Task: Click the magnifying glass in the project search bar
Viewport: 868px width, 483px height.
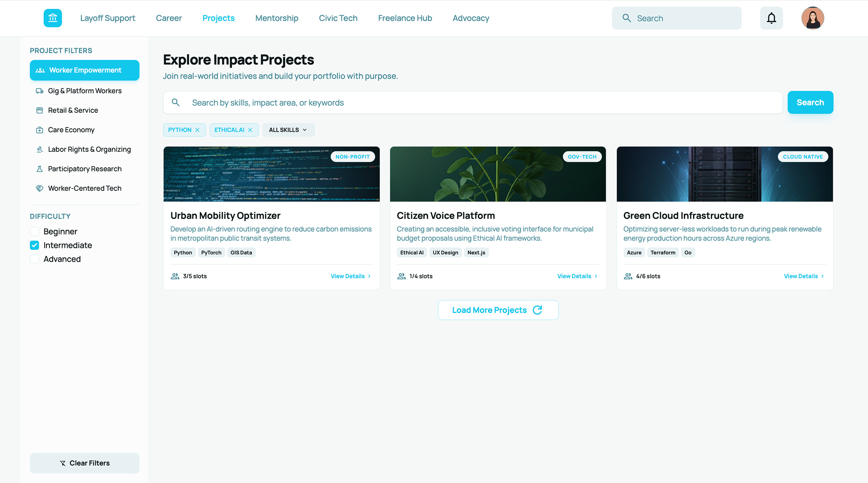Action: pos(176,102)
